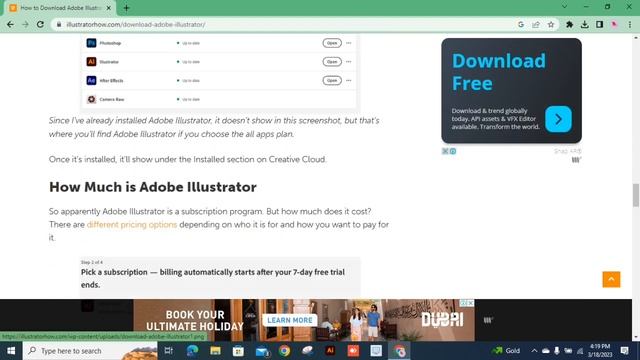Open the Chrome three-dot menu
The height and width of the screenshot is (360, 640).
[x=630, y=24]
